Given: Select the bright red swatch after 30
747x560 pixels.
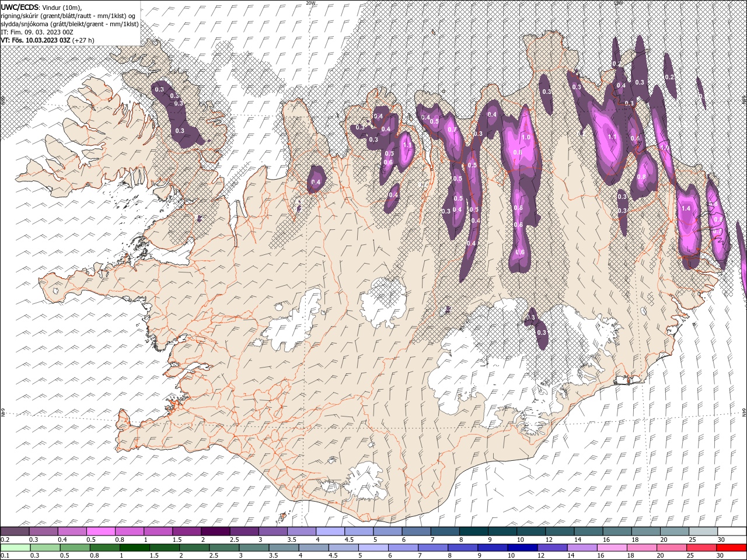Looking at the screenshot, I should pos(731,548).
